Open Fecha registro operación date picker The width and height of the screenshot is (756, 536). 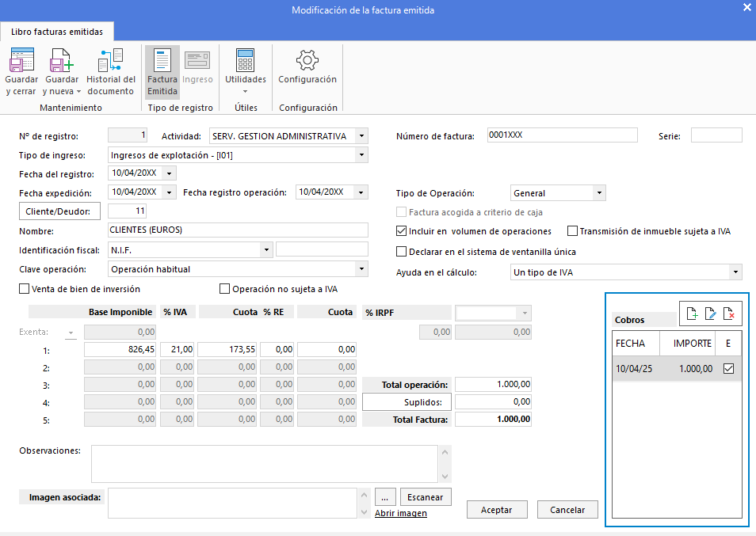click(361, 192)
